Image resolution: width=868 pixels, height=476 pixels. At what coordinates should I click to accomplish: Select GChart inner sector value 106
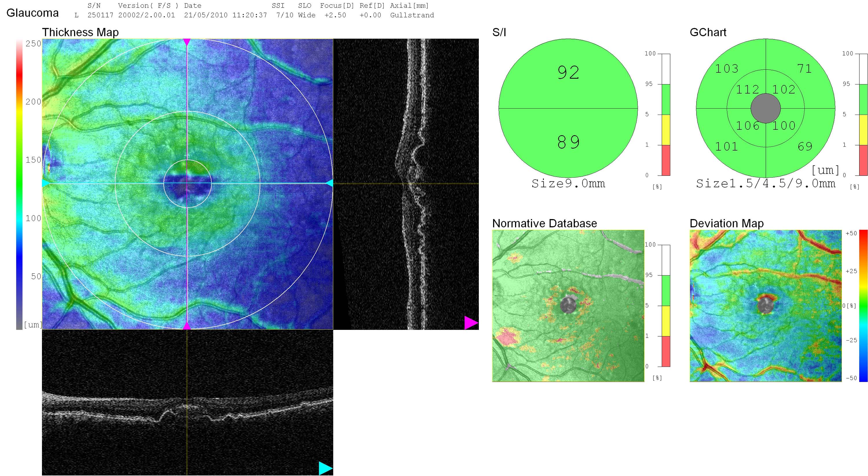click(x=747, y=126)
